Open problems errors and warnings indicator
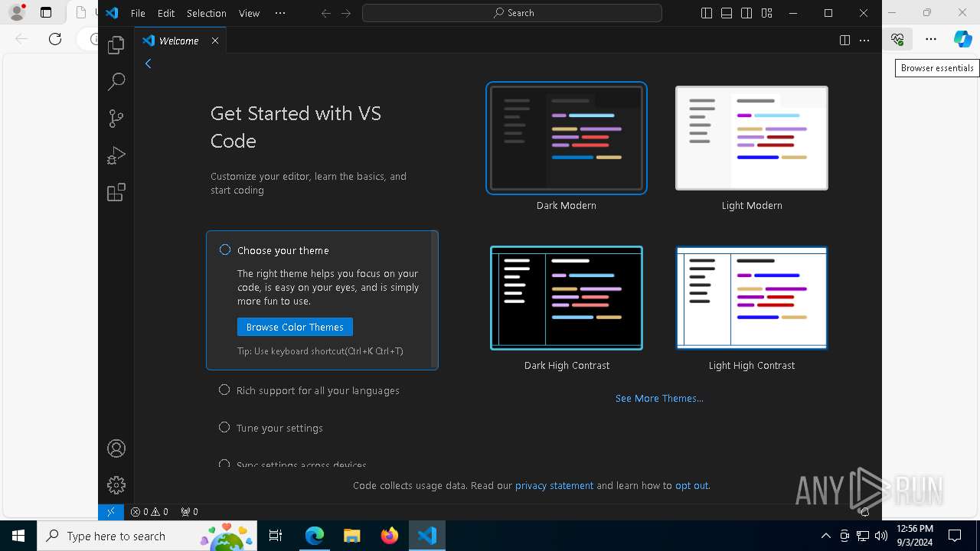980x551 pixels. coord(149,512)
